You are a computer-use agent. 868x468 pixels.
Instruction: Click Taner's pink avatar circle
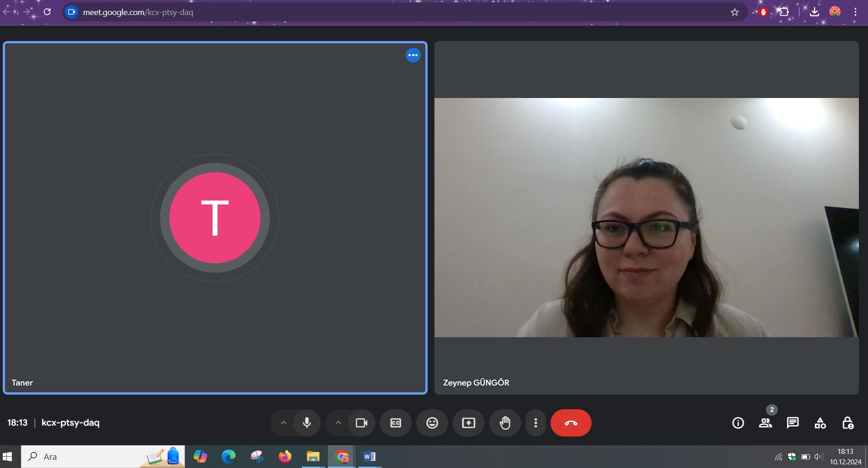[215, 218]
